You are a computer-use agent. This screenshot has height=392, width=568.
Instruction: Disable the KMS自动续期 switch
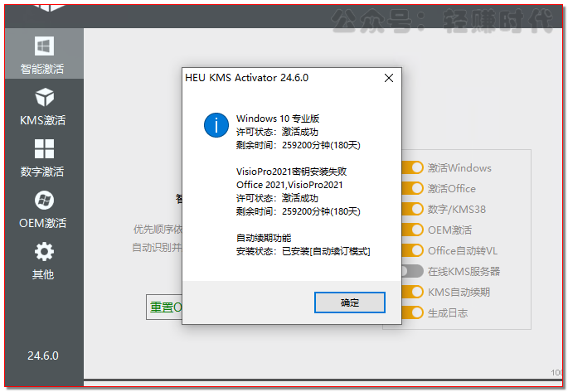(x=412, y=292)
